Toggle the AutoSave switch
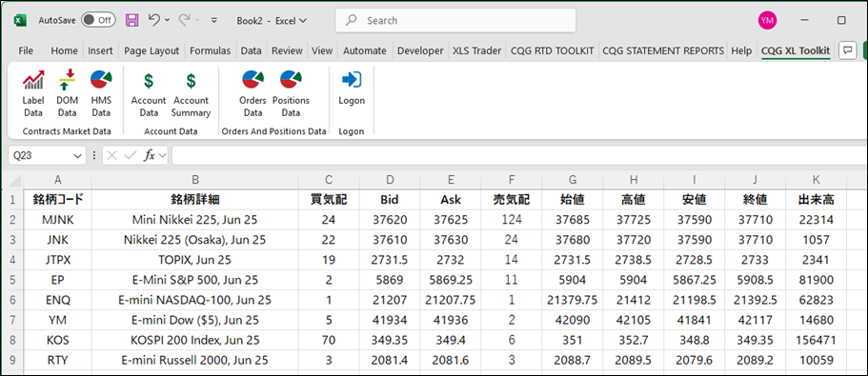868x376 pixels. pos(98,20)
